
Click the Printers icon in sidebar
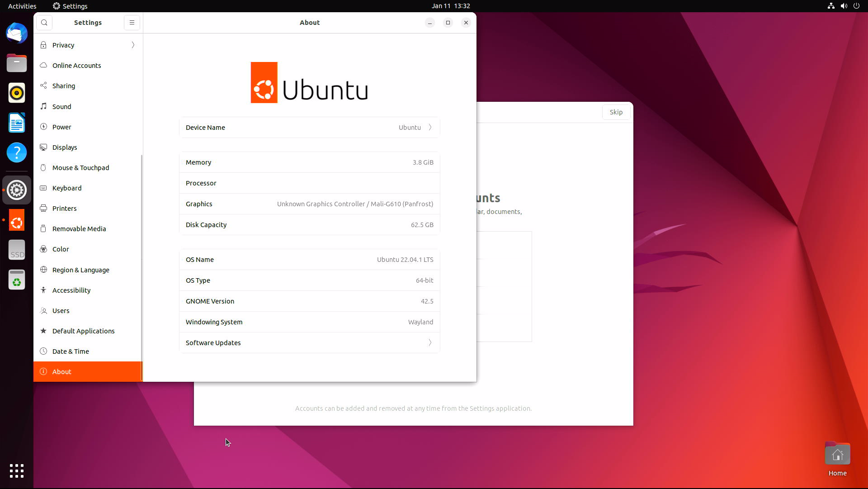[x=43, y=208]
